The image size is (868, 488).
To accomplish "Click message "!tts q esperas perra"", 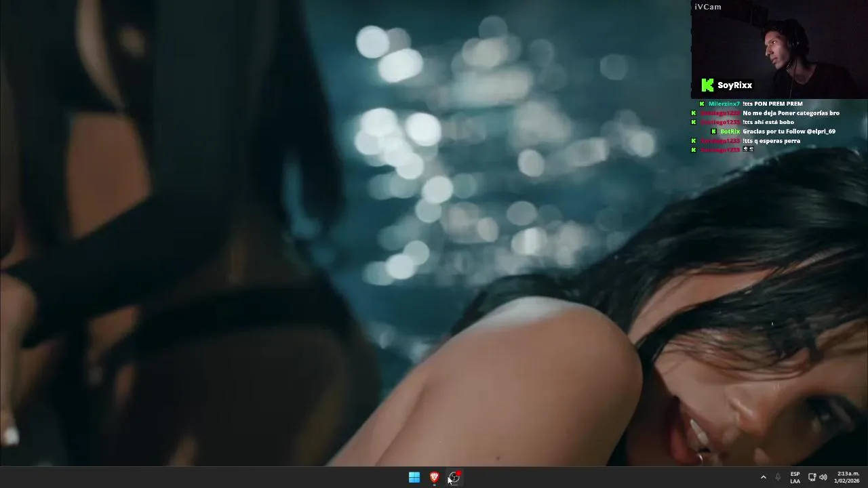I will coord(771,141).
